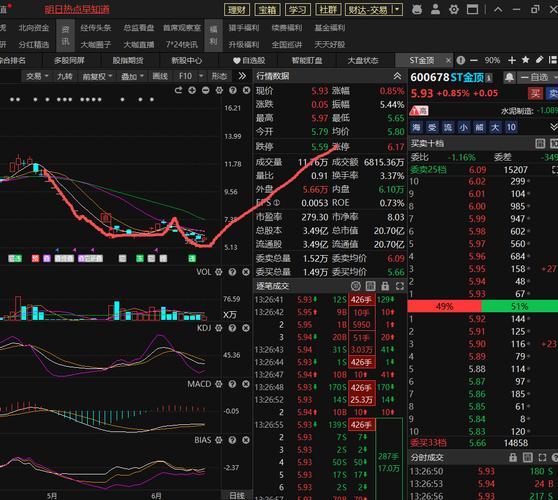Zoom out chart with minus circle icon

[205, 90]
